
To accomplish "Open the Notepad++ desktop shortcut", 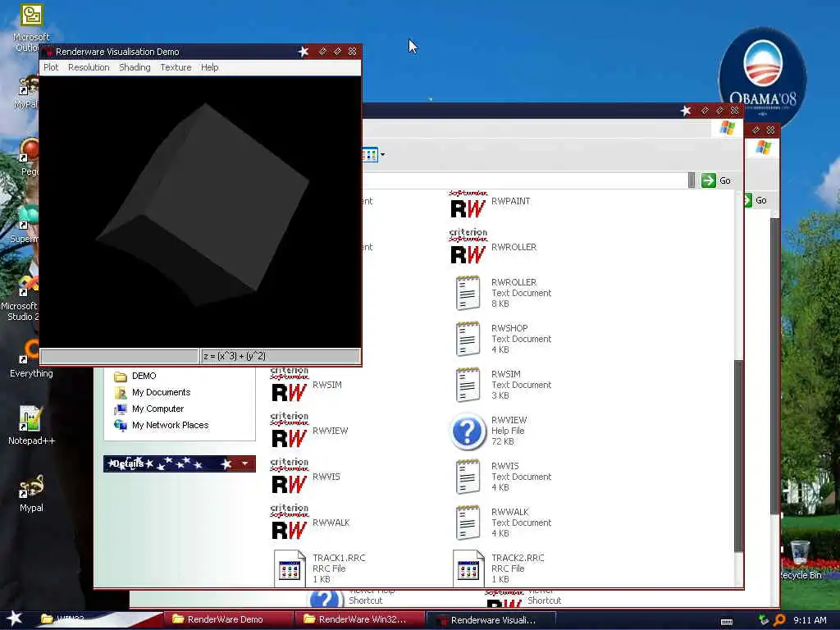I will 31,425.
